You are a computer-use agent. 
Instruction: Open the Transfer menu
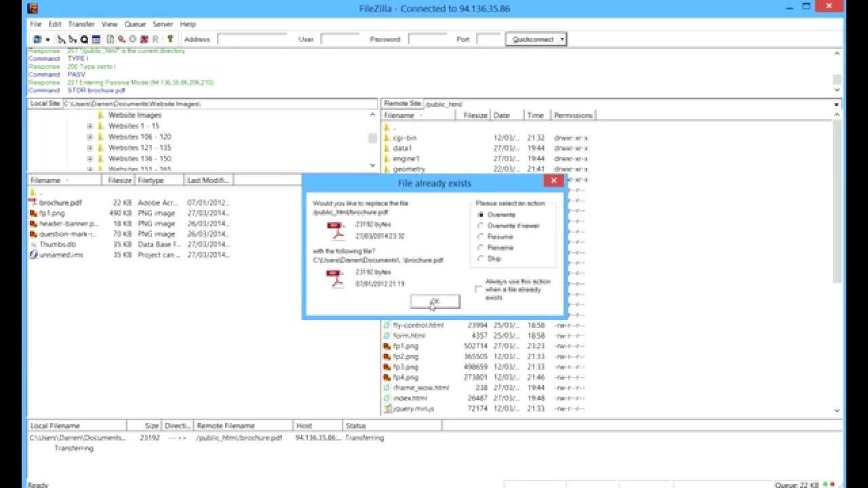[x=81, y=24]
